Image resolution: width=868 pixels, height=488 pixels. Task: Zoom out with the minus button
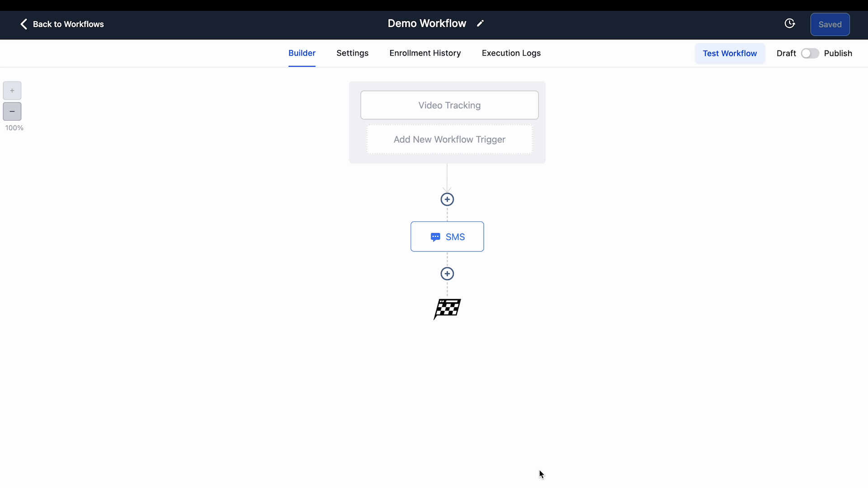[12, 112]
